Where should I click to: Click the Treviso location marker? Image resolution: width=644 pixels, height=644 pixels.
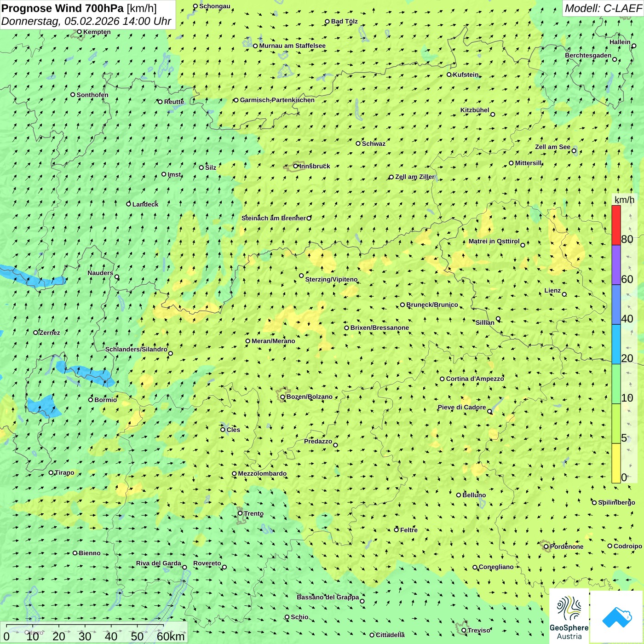tap(464, 630)
